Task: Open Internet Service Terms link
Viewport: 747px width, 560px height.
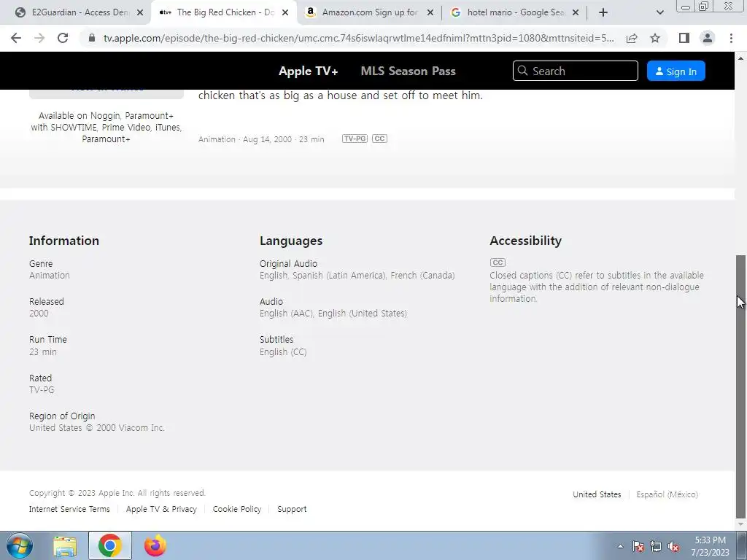Action: tap(69, 509)
